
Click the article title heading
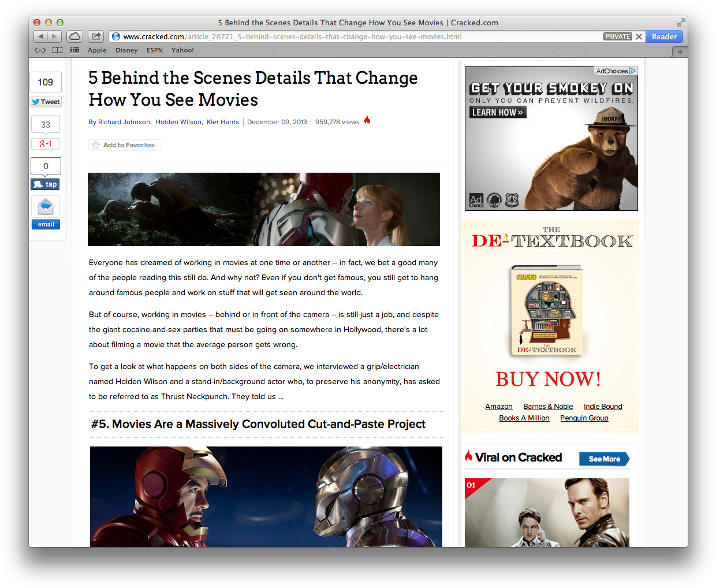pos(253,88)
